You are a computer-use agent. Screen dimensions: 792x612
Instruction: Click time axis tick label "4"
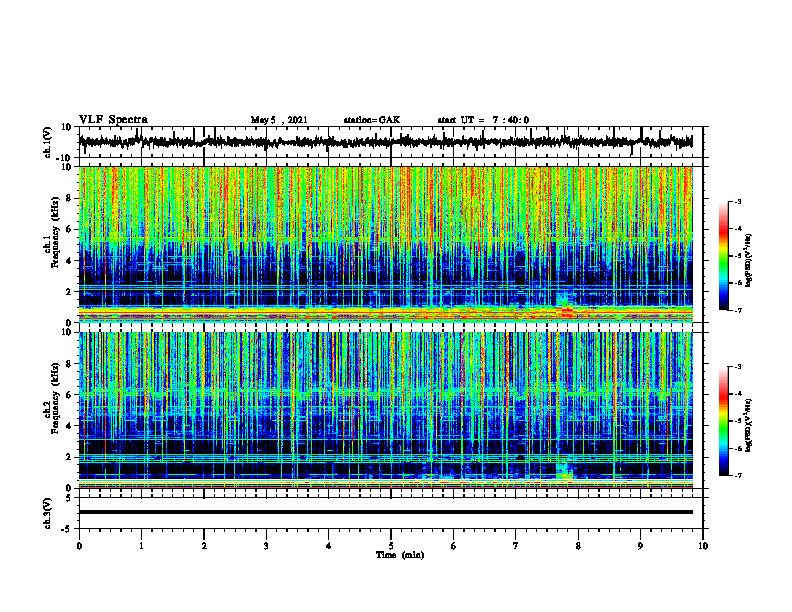coord(329,546)
